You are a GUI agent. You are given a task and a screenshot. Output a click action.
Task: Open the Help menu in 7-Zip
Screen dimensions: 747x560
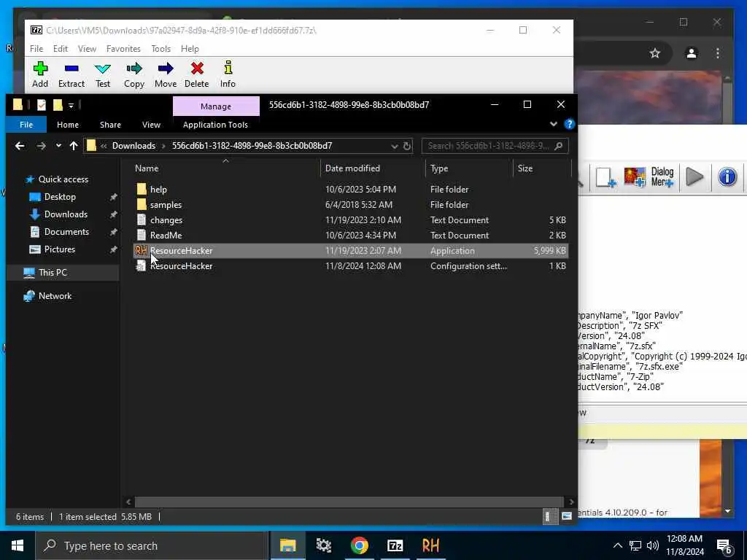(190, 49)
